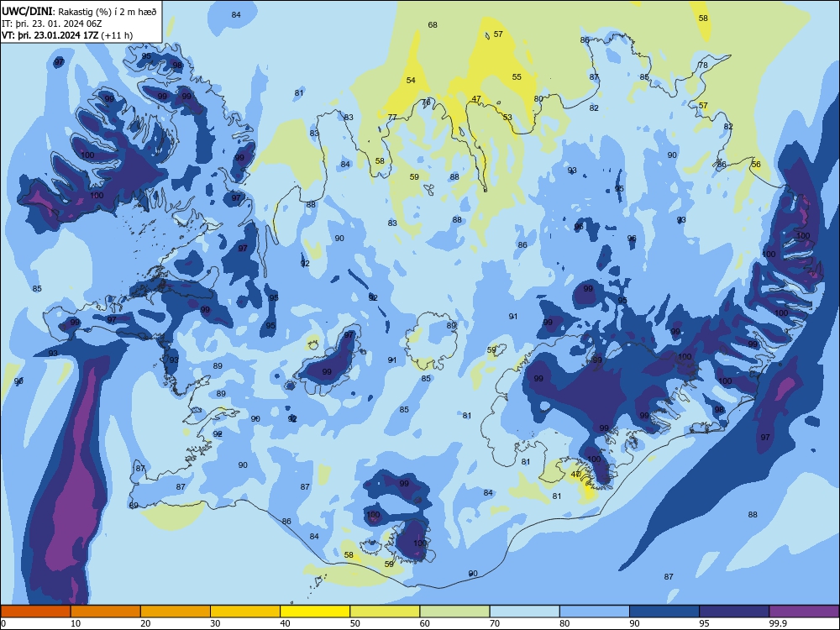The image size is (840, 630).
Task: Click the 'UWC/DINI' title text
Action: [x=27, y=11]
